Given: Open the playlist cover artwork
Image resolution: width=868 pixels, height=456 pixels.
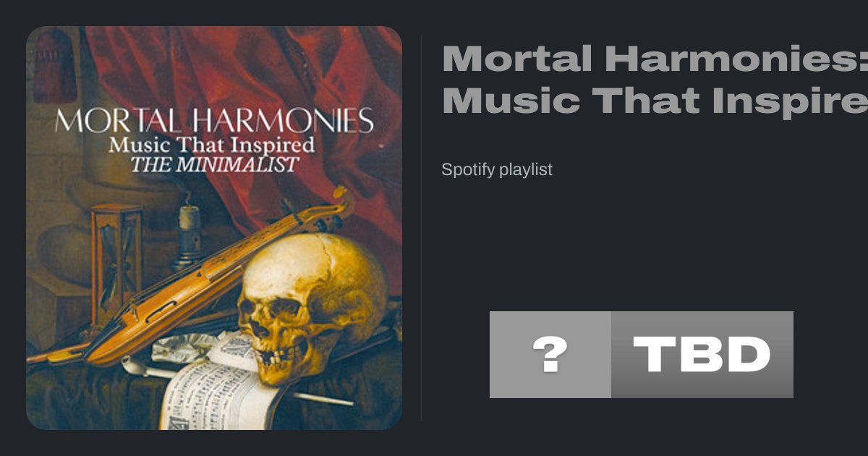Looking at the screenshot, I should pyautogui.click(x=214, y=228).
